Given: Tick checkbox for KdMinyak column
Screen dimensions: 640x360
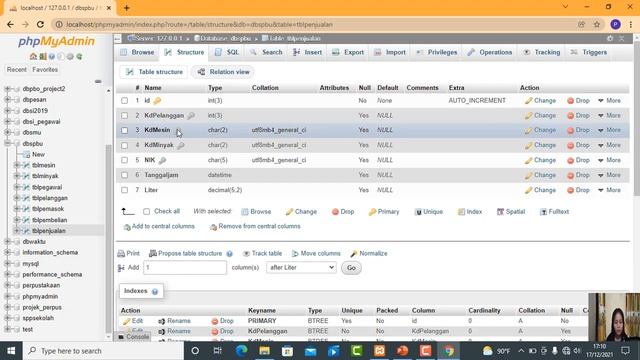Looking at the screenshot, I should [124, 145].
